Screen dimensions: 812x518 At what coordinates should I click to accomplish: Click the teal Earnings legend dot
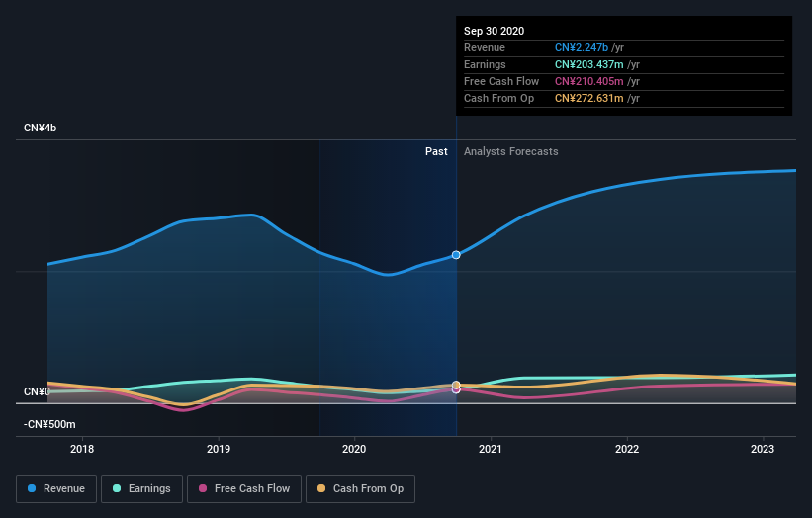[117, 488]
